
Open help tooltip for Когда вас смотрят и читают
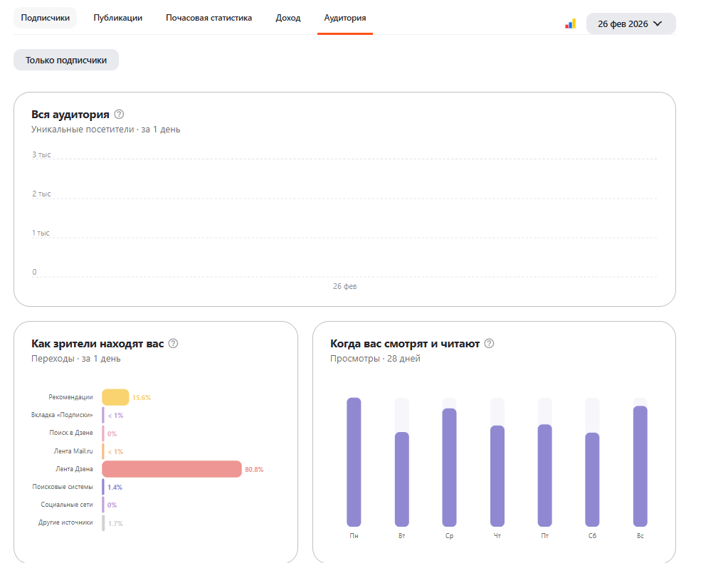coord(489,344)
